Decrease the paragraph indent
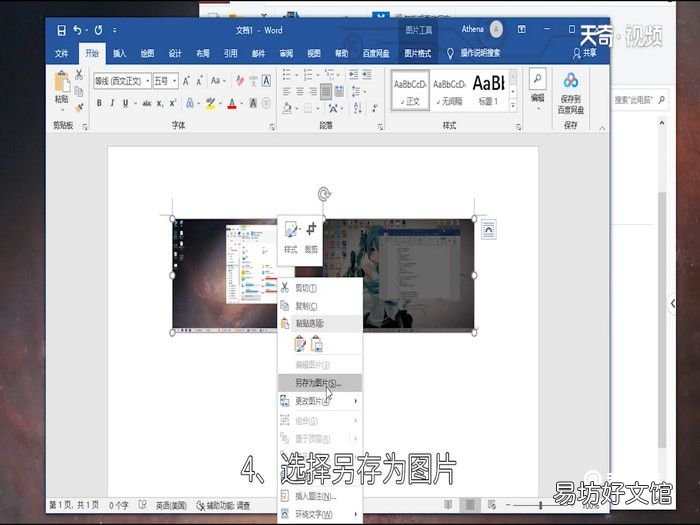The width and height of the screenshot is (700, 525). [x=353, y=74]
